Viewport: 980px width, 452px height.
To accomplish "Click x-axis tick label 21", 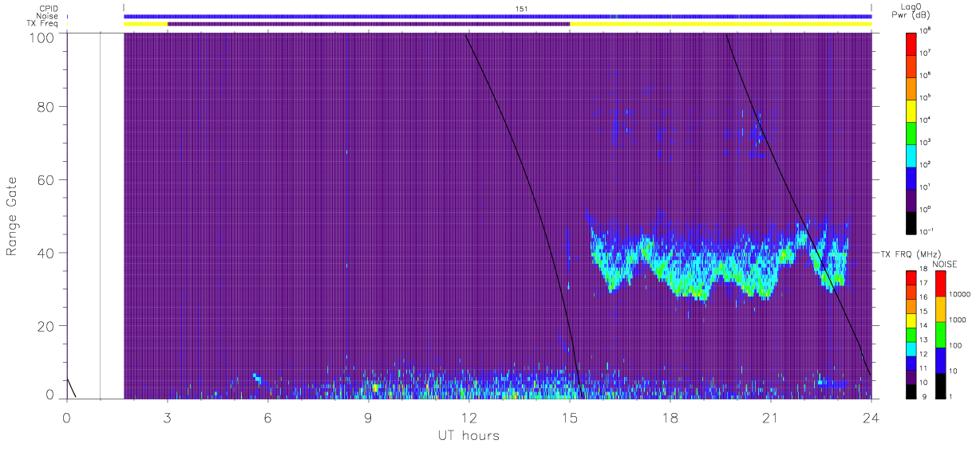I will point(770,417).
